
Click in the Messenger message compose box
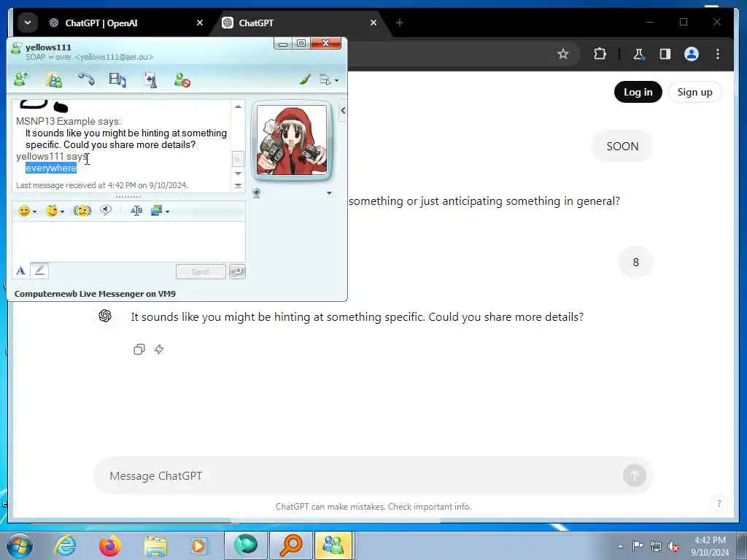click(128, 241)
